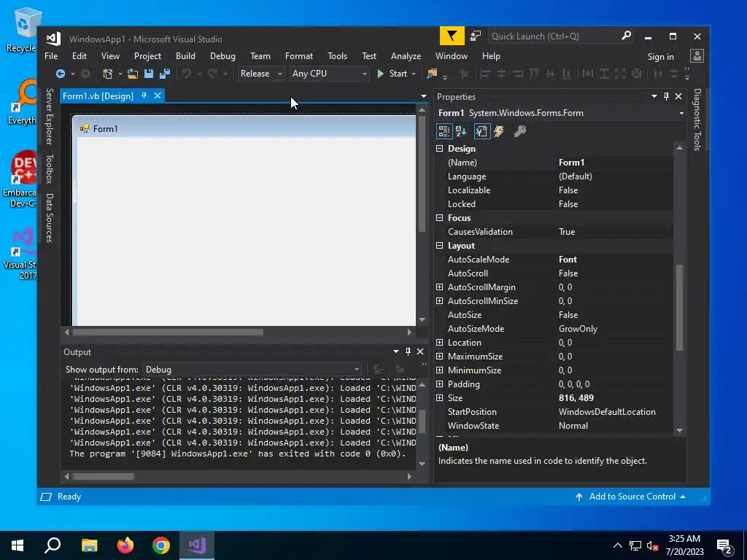The width and height of the screenshot is (747, 560).
Task: Toggle the Categorized view in Properties
Action: pos(444,131)
